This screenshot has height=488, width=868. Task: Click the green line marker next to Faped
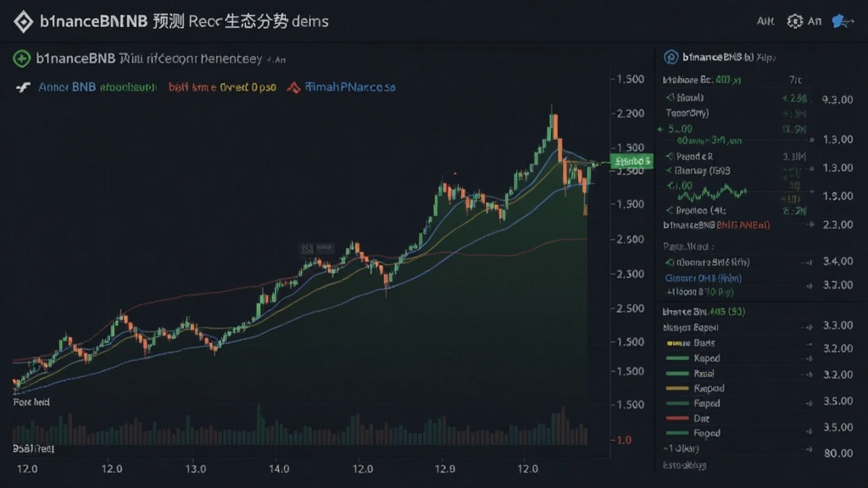click(x=677, y=403)
